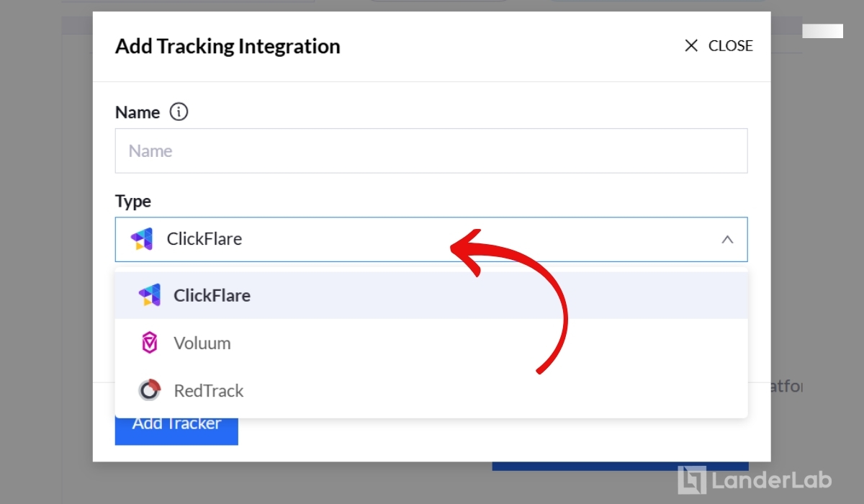Click the ClickFlare logo icon in dropdown list

pos(149,295)
